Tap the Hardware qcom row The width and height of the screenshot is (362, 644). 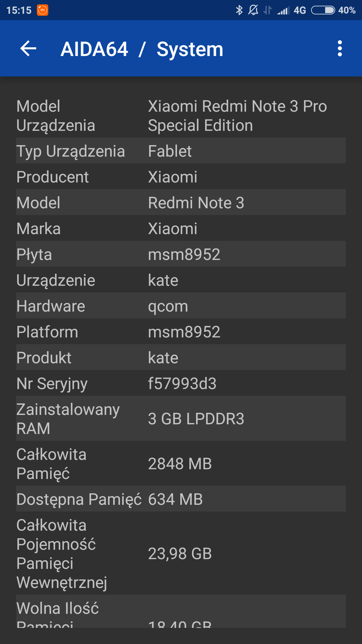tap(181, 306)
